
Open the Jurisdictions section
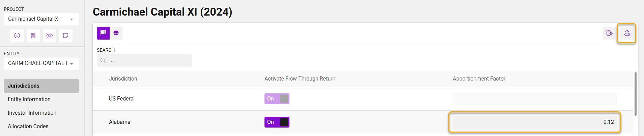41,86
